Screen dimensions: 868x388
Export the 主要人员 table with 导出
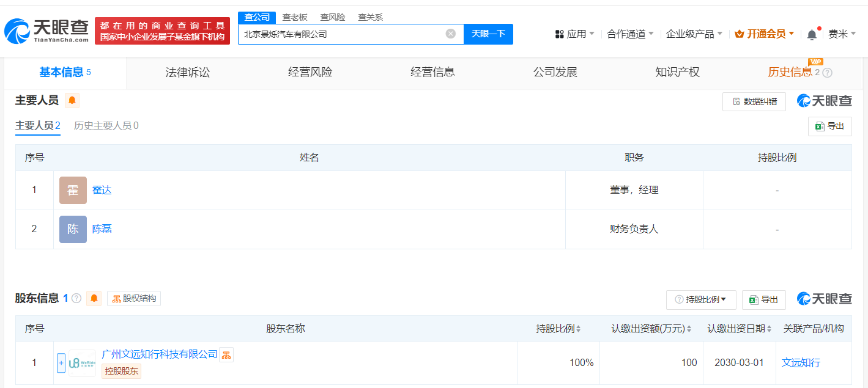click(x=830, y=126)
